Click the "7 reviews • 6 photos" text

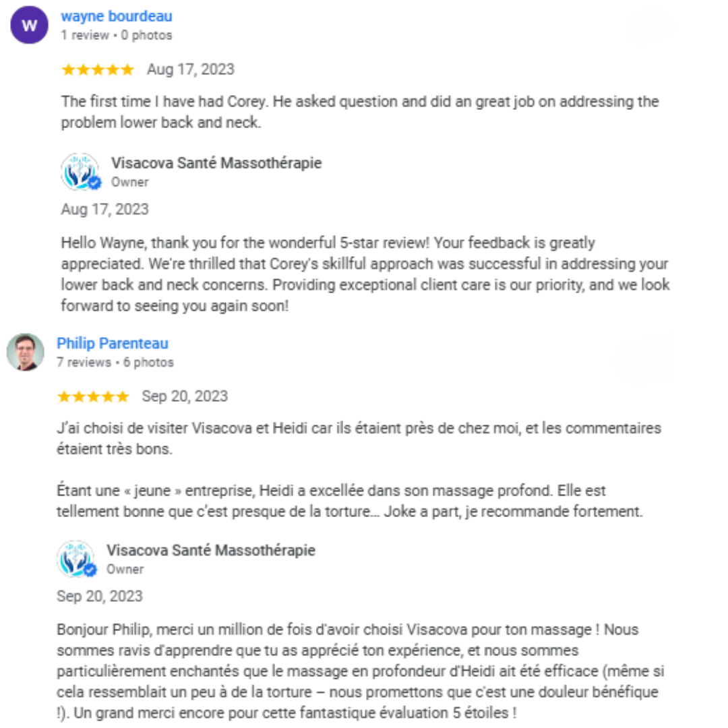tap(115, 363)
